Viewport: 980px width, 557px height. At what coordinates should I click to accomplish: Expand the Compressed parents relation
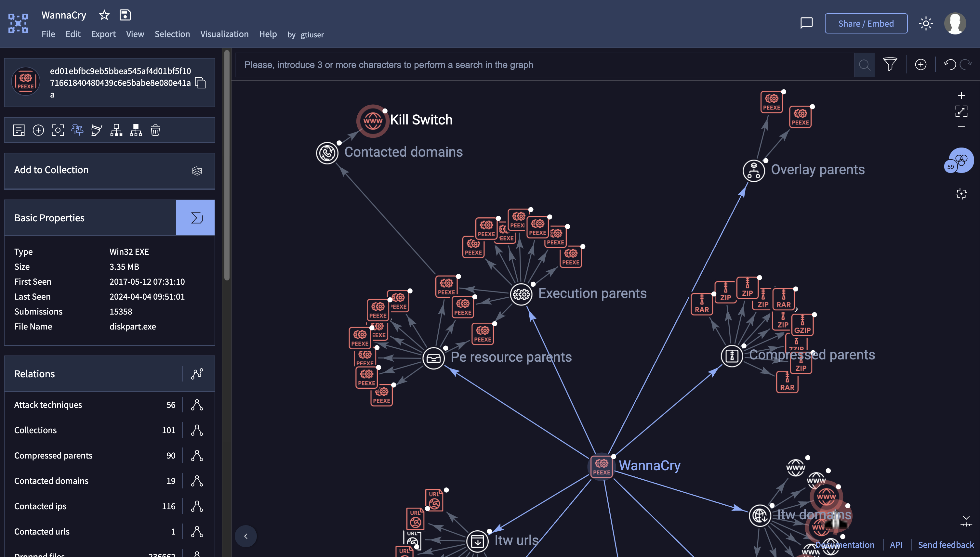coord(197,455)
